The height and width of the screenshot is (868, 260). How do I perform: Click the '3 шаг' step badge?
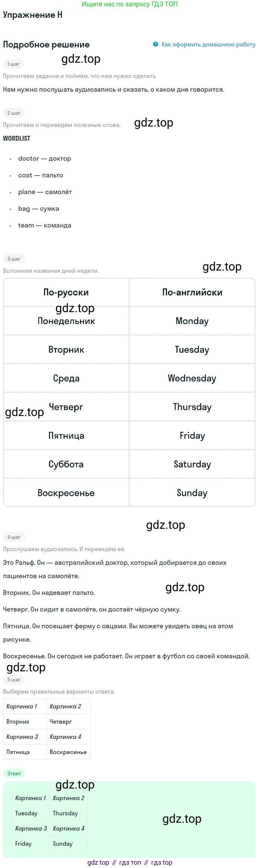pyautogui.click(x=14, y=259)
